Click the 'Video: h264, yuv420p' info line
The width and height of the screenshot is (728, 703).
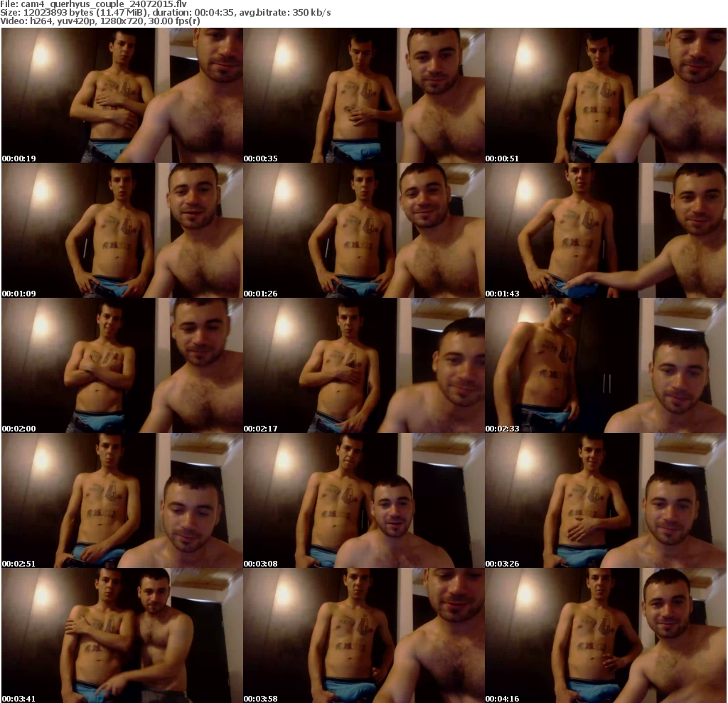pyautogui.click(x=100, y=21)
